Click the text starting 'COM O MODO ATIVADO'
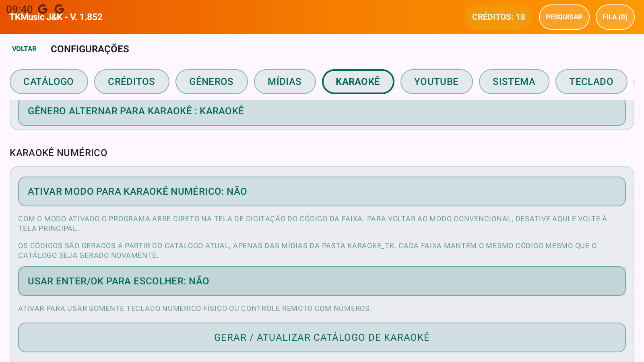 [312, 224]
